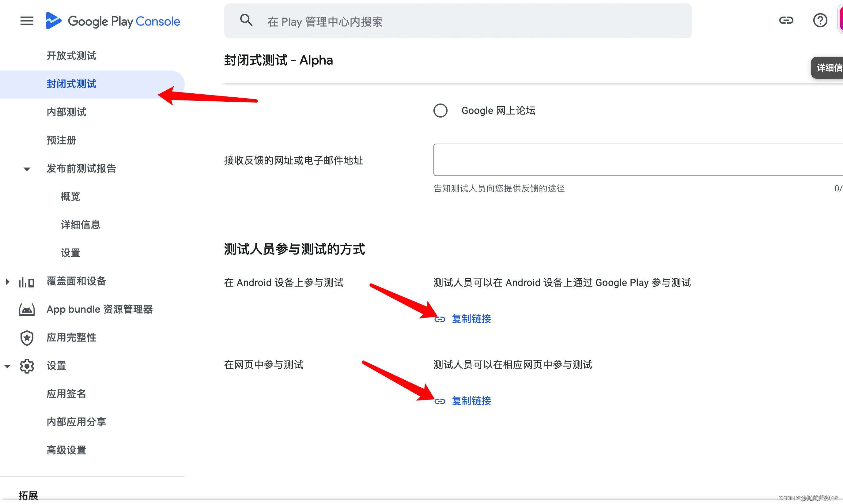Click the Google Play Console logo
The width and height of the screenshot is (843, 504).
[113, 21]
